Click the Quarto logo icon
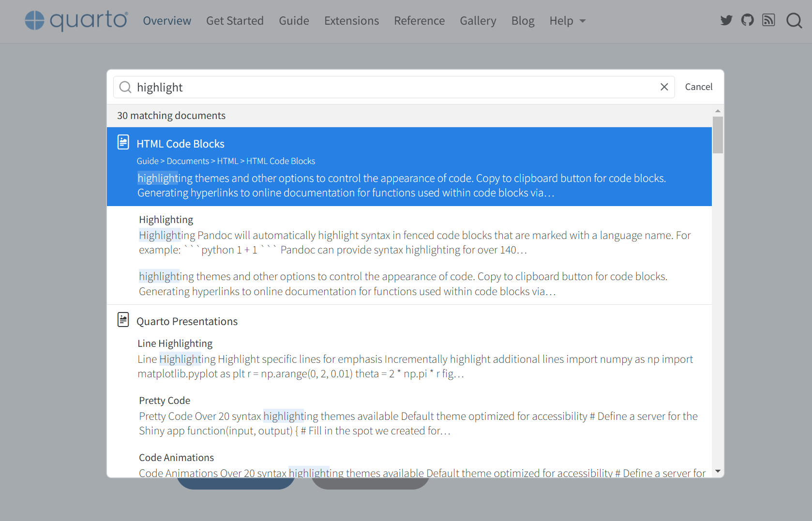Viewport: 812px width, 521px height. click(34, 20)
